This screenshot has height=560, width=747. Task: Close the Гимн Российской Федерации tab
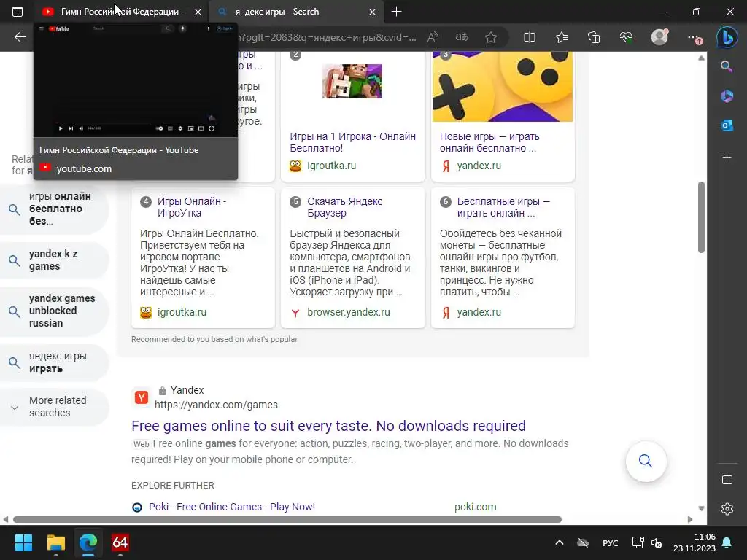(x=198, y=12)
